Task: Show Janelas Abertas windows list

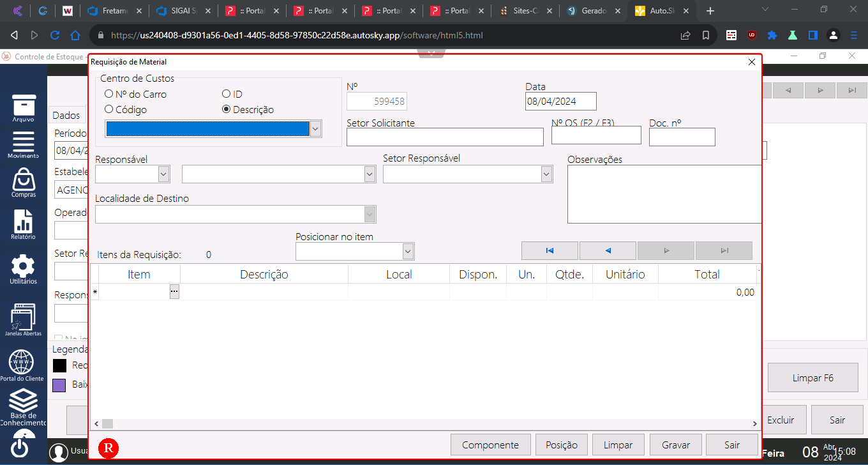Action: click(24, 320)
